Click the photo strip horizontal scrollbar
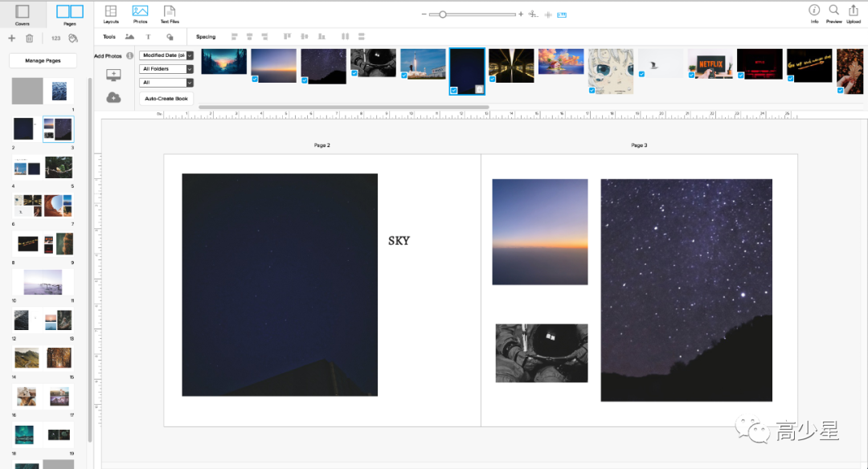This screenshot has width=868, height=469. tap(344, 108)
